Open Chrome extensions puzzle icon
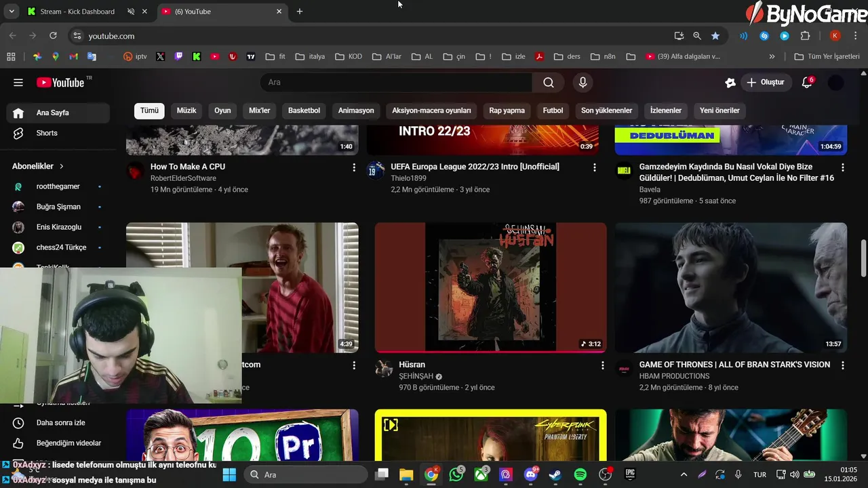Screen dimensions: 868x488 tap(805, 36)
